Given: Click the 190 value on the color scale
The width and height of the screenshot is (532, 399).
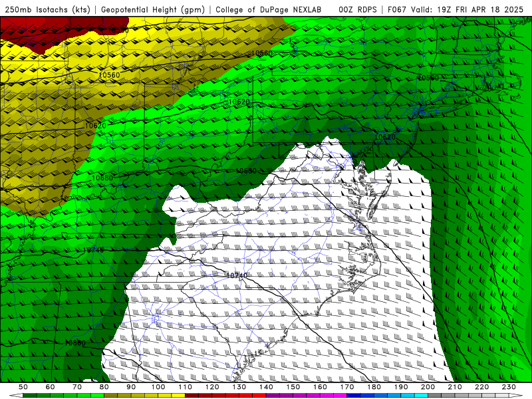Looking at the screenshot, I should [x=401, y=387].
